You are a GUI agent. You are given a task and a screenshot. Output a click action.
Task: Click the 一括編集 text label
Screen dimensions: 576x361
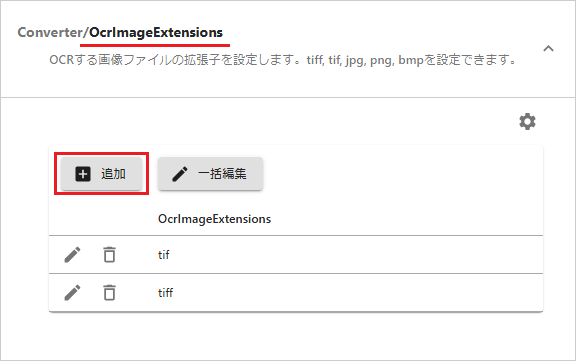(222, 174)
